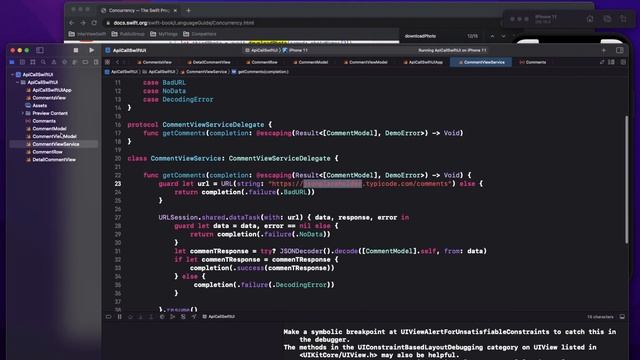Collapse the ApiCallSwiftUI project root
The width and height of the screenshot is (640, 360).
[x=12, y=75]
